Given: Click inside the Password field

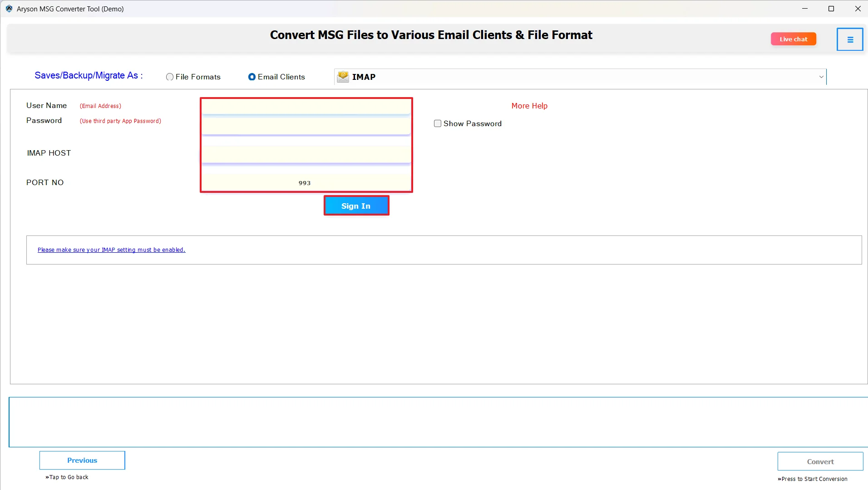Looking at the screenshot, I should click(306, 126).
